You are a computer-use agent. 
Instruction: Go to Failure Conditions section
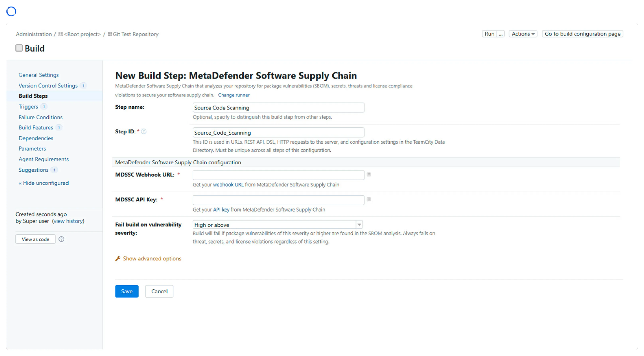[40, 117]
